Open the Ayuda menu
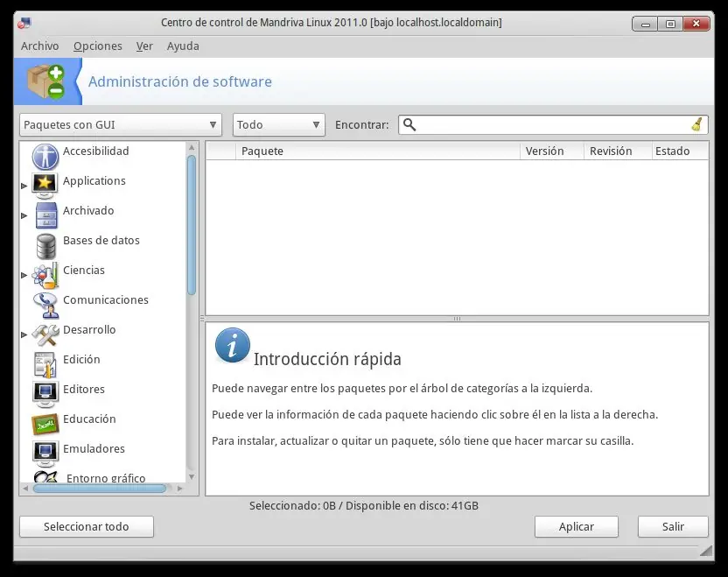 point(182,46)
